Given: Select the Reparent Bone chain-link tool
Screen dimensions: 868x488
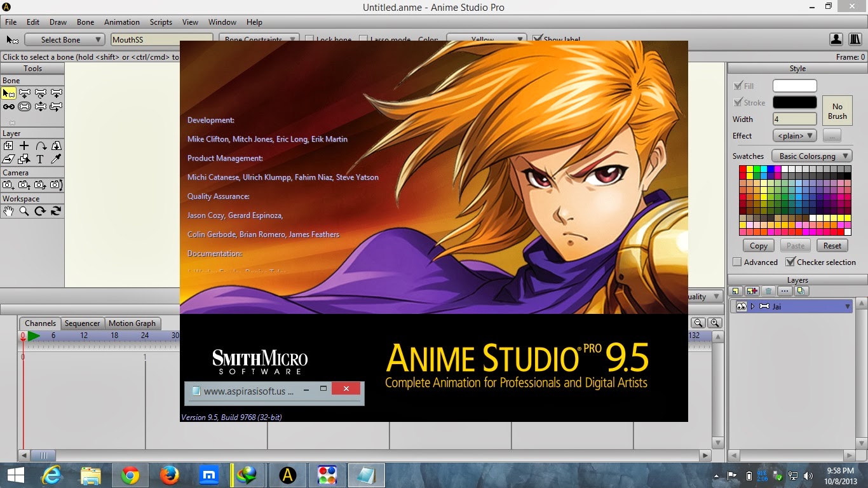Looking at the screenshot, I should pyautogui.click(x=9, y=107).
